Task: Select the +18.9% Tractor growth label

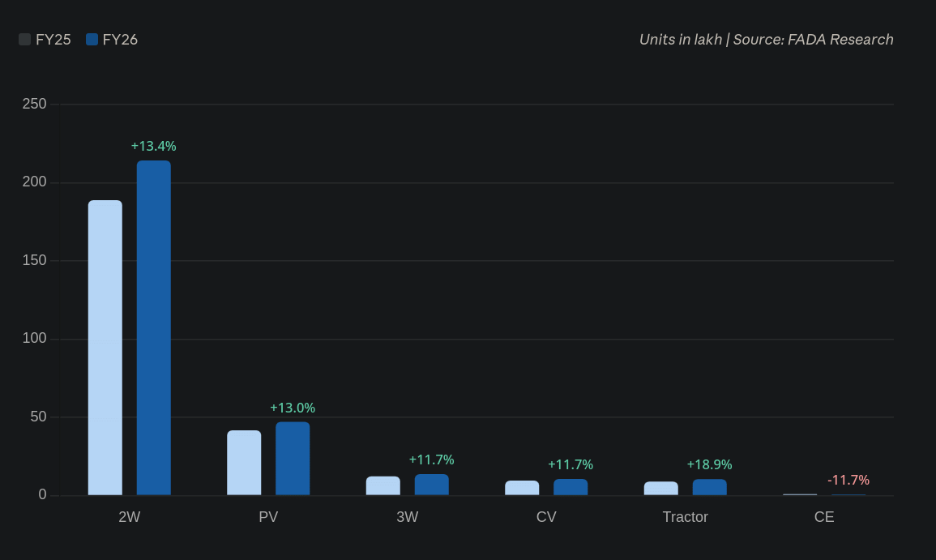Action: (x=710, y=464)
